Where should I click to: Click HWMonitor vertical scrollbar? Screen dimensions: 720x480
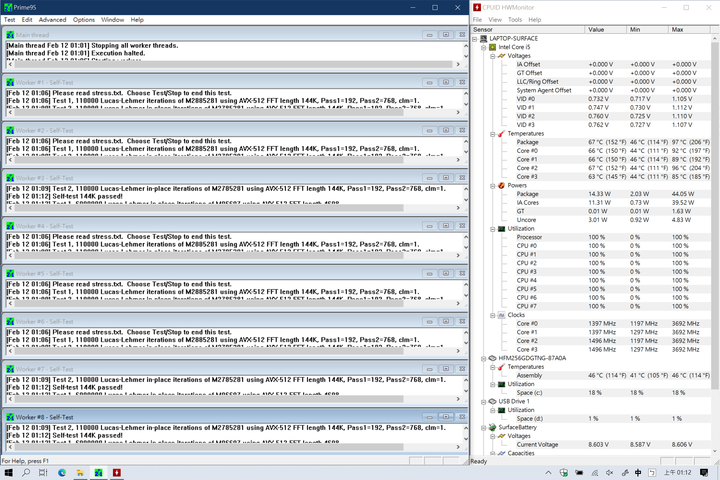(714, 216)
